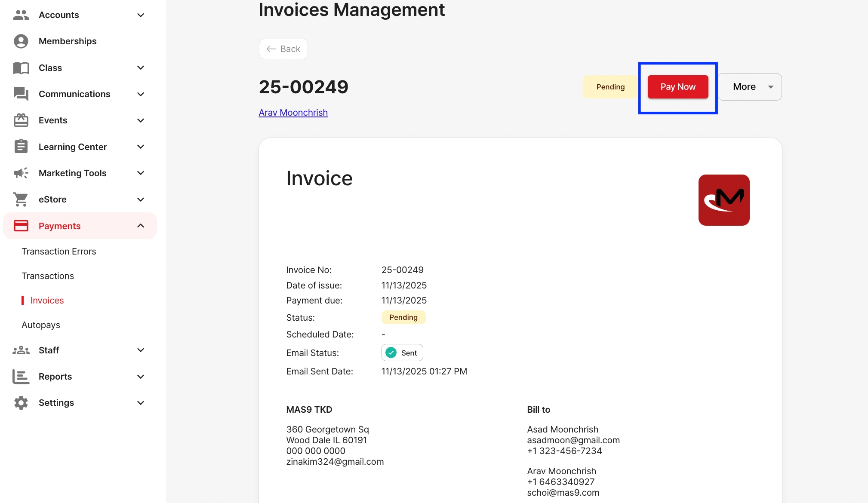Viewport: 868px width, 503px height.
Task: Click the Events calendar icon
Action: [x=21, y=120]
